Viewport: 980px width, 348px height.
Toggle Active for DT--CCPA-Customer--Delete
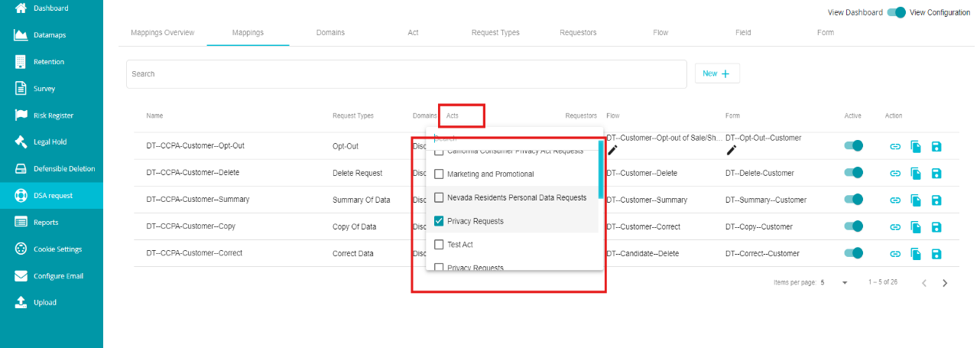(x=853, y=173)
